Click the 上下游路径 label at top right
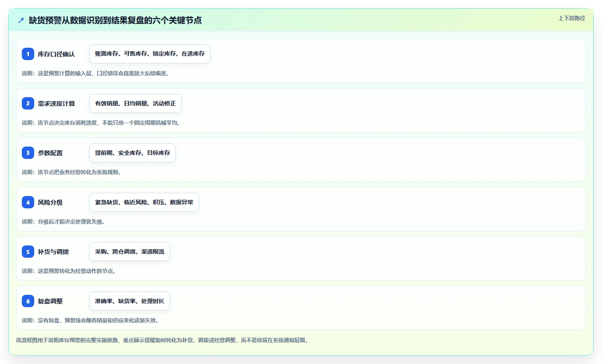The image size is (602, 364). coord(572,18)
